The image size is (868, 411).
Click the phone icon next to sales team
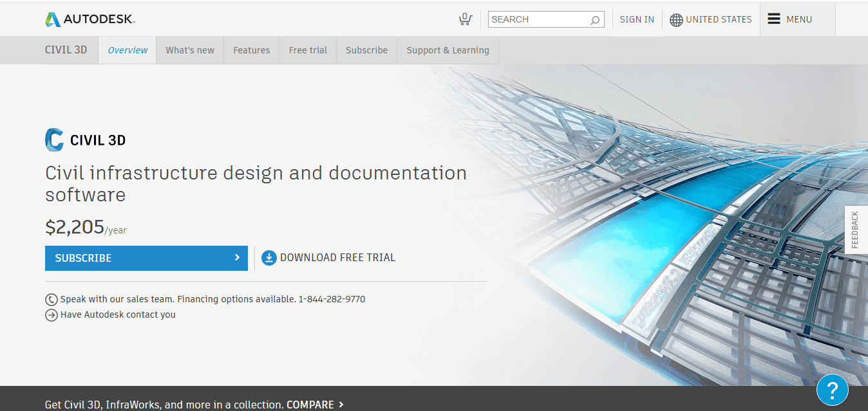coord(52,300)
